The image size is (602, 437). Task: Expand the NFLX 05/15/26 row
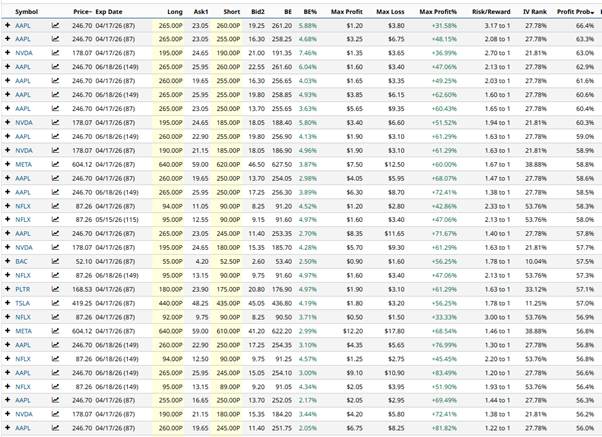pyautogui.click(x=7, y=220)
